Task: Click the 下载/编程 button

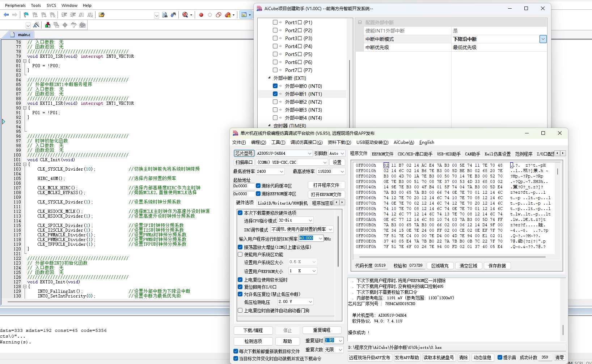Action: (x=253, y=330)
